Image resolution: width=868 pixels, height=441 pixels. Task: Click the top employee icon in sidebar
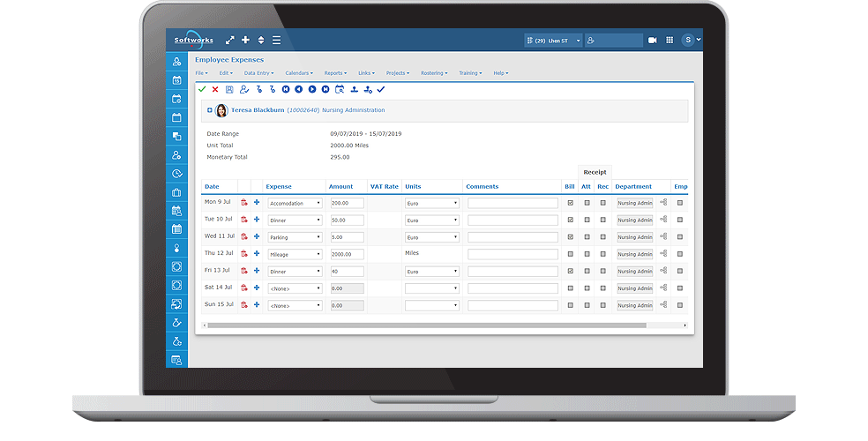point(176,62)
